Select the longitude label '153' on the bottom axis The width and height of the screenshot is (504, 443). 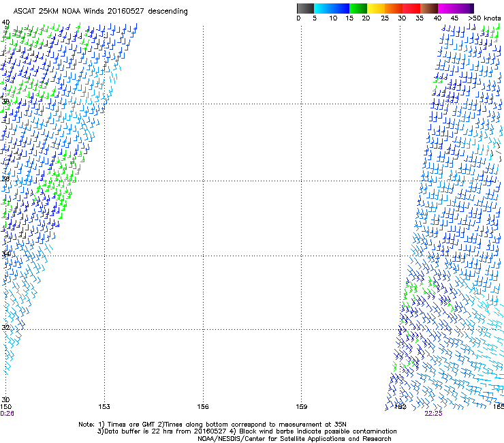tap(104, 407)
